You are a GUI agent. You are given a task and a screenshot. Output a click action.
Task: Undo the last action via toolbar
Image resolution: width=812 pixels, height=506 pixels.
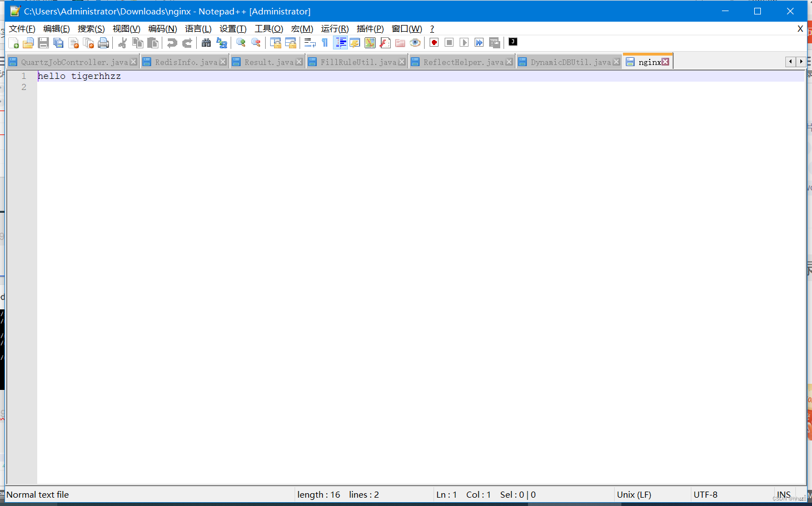(172, 43)
